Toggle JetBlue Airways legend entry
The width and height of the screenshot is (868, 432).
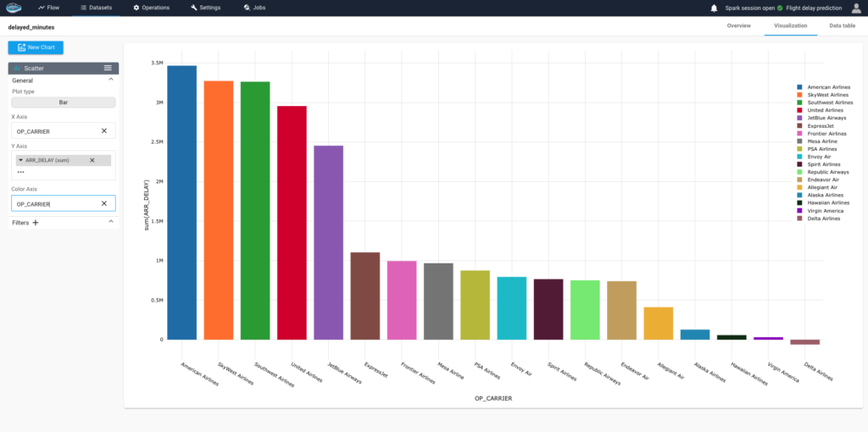click(x=821, y=119)
